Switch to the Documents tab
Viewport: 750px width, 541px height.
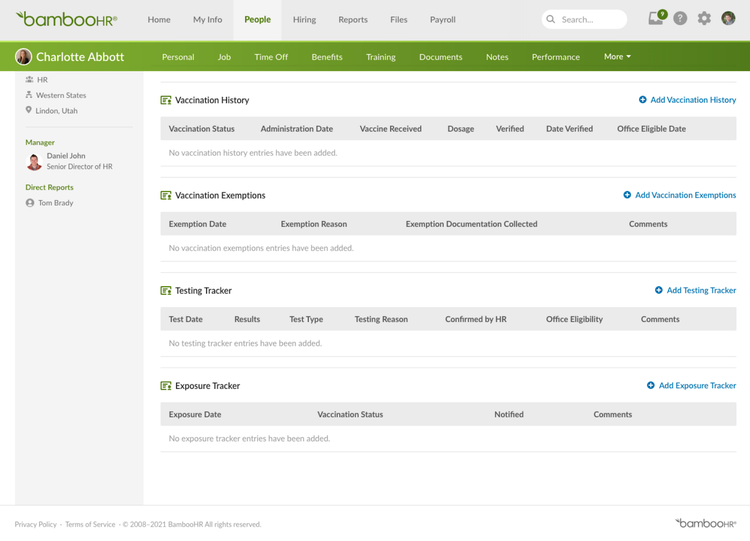click(x=441, y=57)
